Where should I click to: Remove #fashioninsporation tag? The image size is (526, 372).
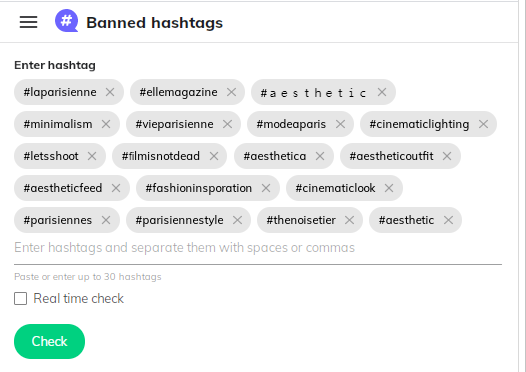tap(266, 188)
